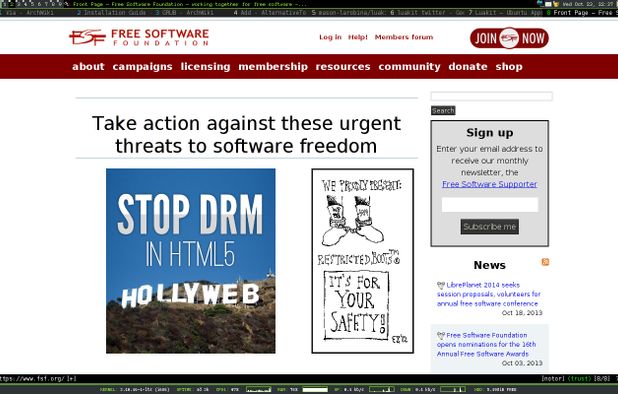Open the donate menu item
Screen dimensions: 618x394
click(x=468, y=67)
